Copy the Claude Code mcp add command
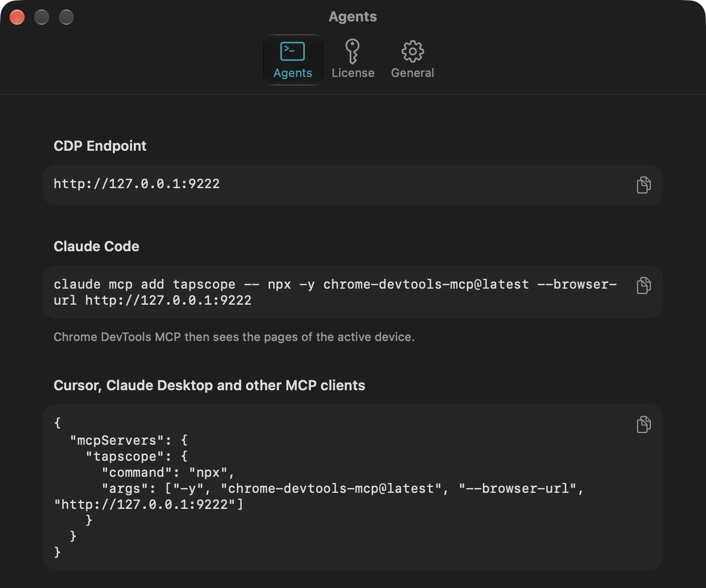Image resolution: width=706 pixels, height=588 pixels. pyautogui.click(x=643, y=285)
